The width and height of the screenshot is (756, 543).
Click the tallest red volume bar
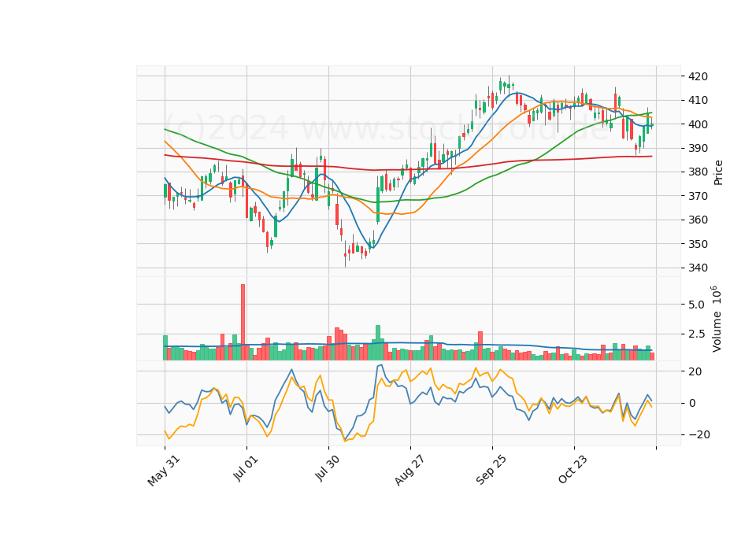[243, 323]
